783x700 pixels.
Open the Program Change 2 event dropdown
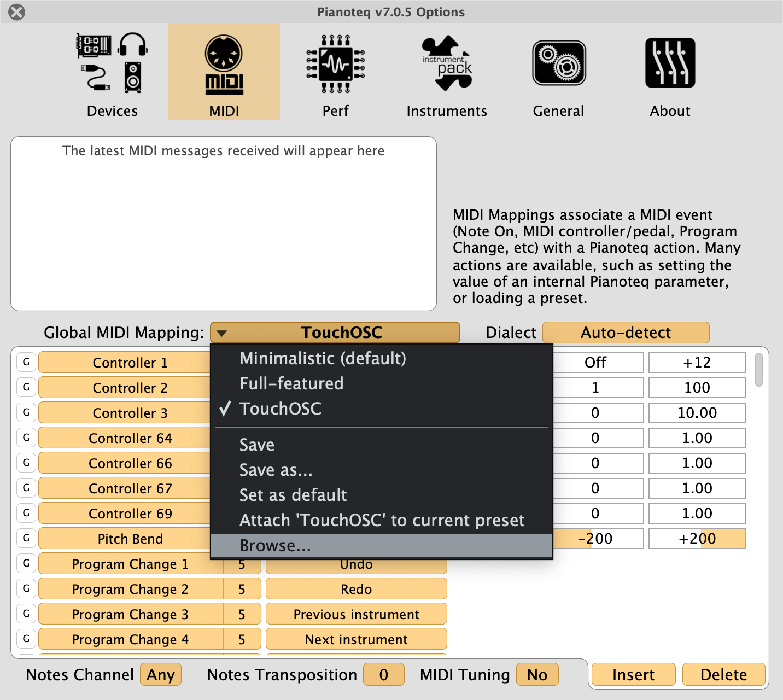130,589
